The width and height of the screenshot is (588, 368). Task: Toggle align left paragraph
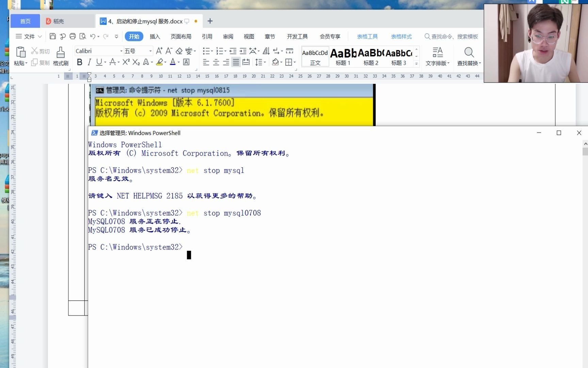tap(206, 62)
